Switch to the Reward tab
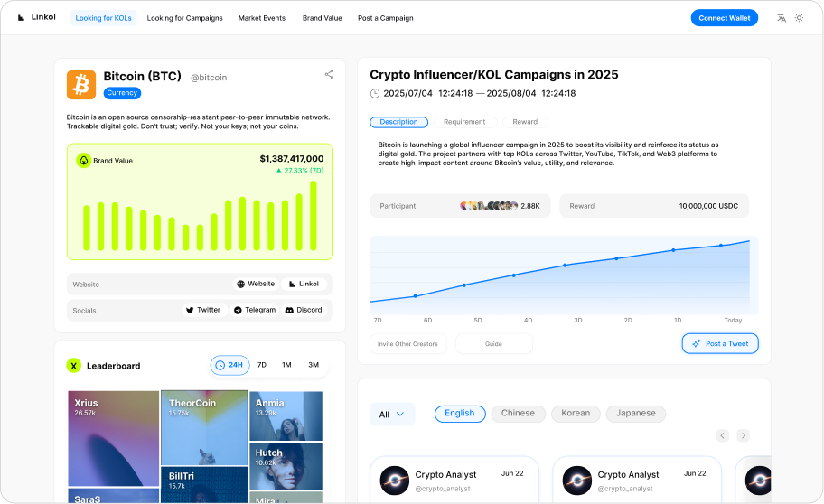The width and height of the screenshot is (824, 504). [x=525, y=122]
